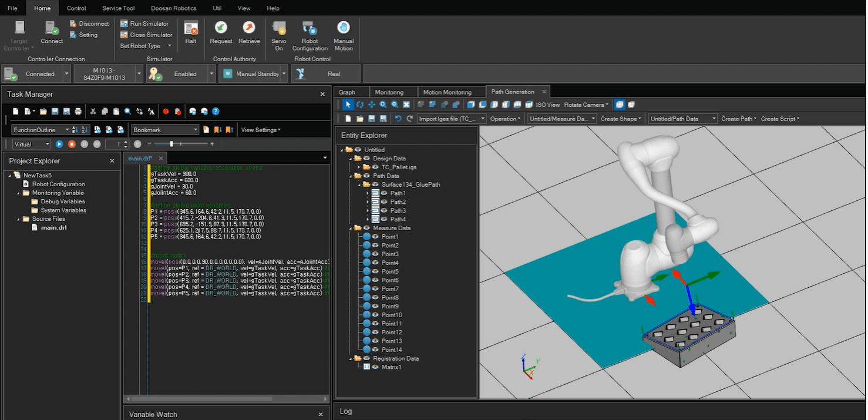
Task: Collapse the Measure Data tree node
Action: [351, 228]
